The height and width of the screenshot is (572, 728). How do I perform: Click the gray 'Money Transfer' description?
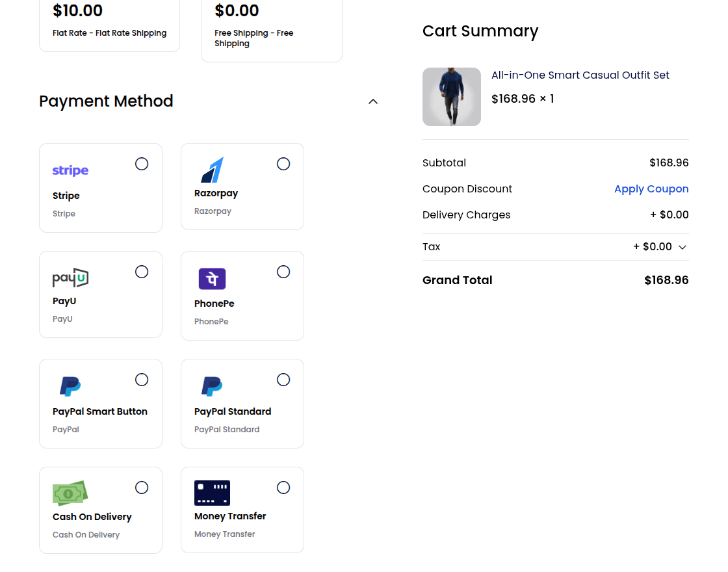224,534
